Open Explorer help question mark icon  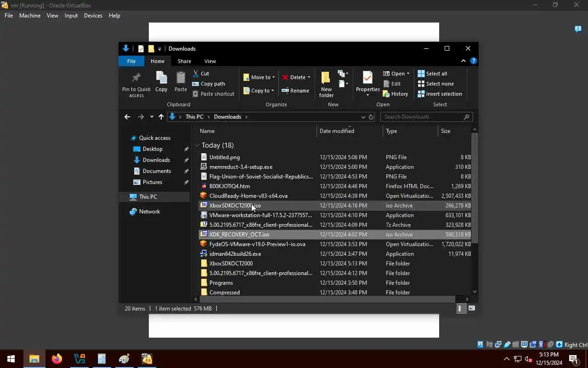[x=474, y=61]
